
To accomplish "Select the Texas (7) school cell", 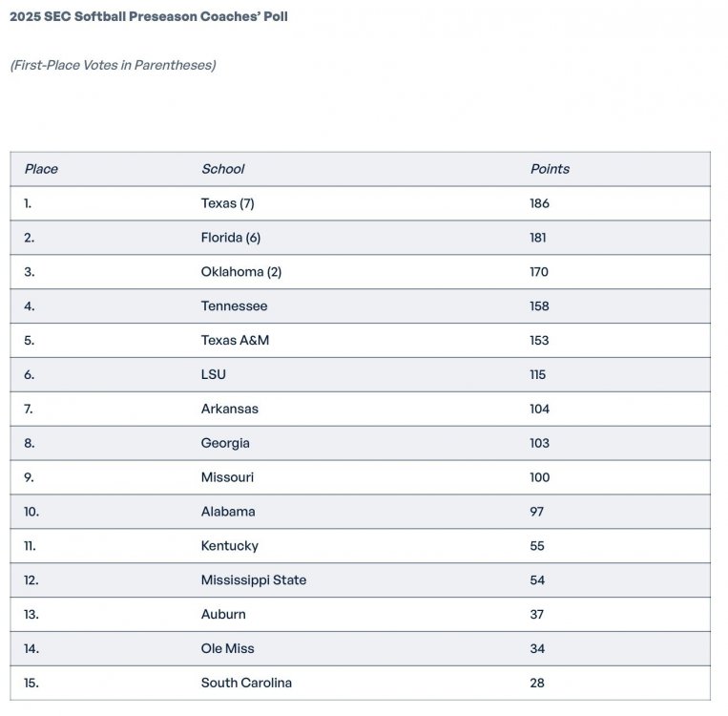I will (x=227, y=203).
